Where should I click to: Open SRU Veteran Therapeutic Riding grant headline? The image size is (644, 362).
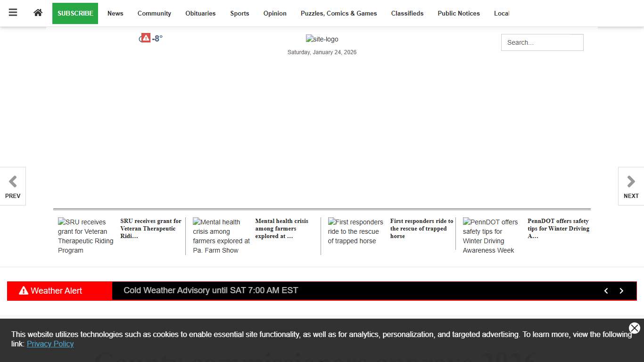click(150, 229)
